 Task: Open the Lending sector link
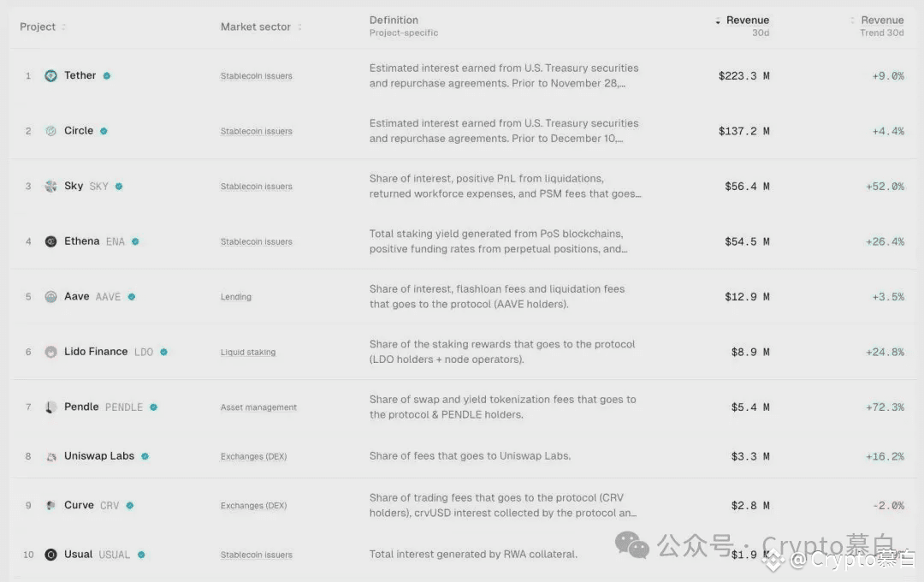[236, 297]
